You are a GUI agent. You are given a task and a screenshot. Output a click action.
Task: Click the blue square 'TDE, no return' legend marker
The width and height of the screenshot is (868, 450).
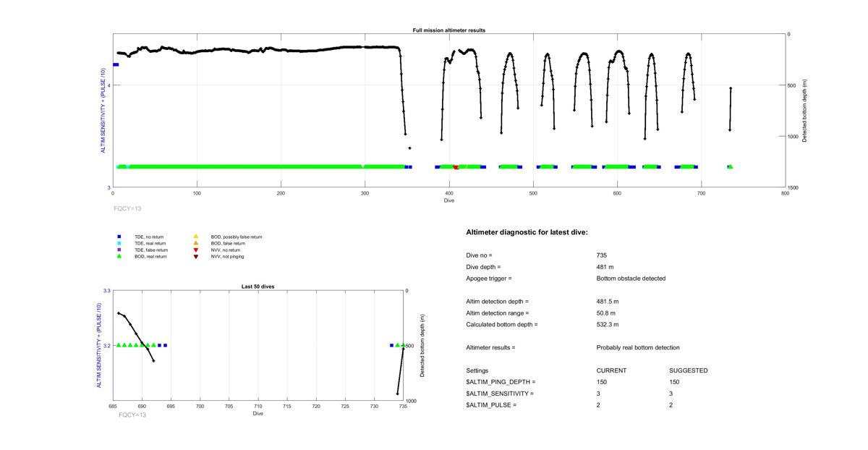point(119,237)
